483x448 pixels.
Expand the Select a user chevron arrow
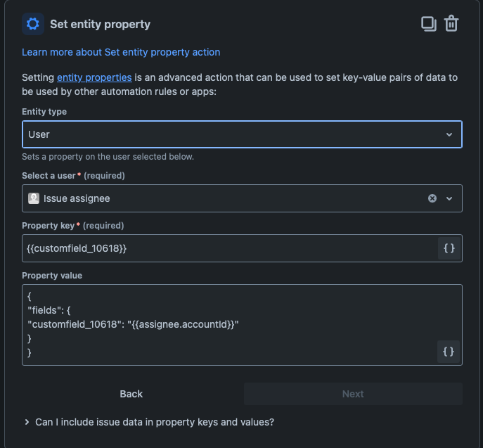449,199
